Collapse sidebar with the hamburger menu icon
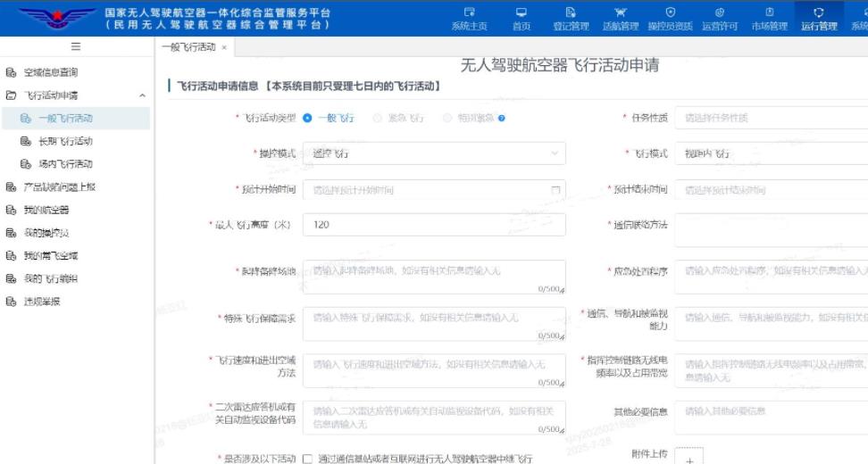The width and height of the screenshot is (868, 464). coord(75,47)
